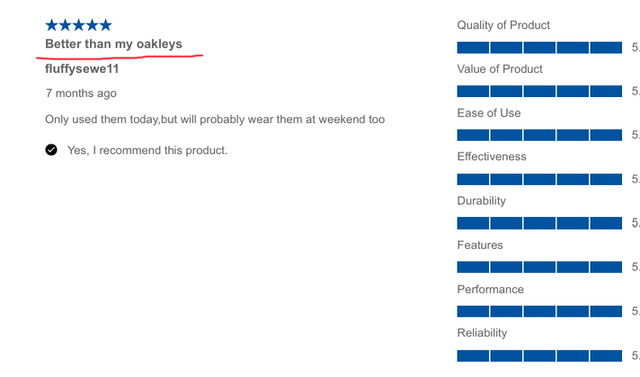Click the review title Better than my oakleys
The width and height of the screenshot is (640, 377).
point(113,44)
